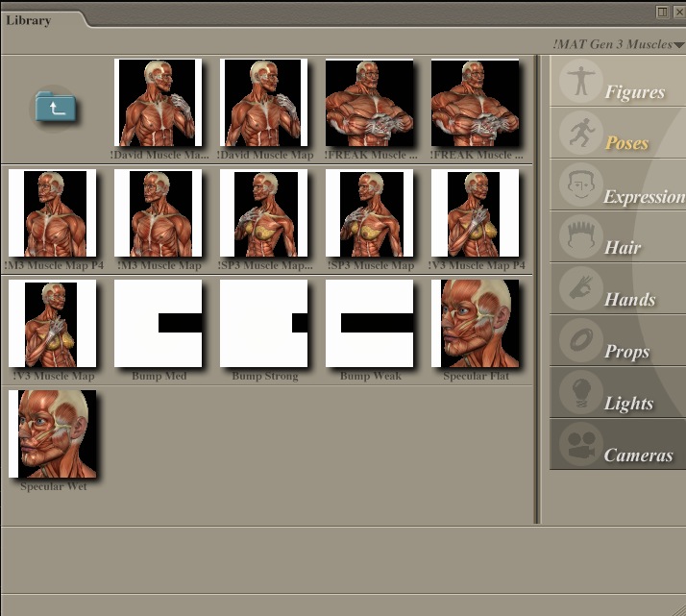Image resolution: width=686 pixels, height=616 pixels.
Task: Open the Figures library category
Action: point(618,82)
